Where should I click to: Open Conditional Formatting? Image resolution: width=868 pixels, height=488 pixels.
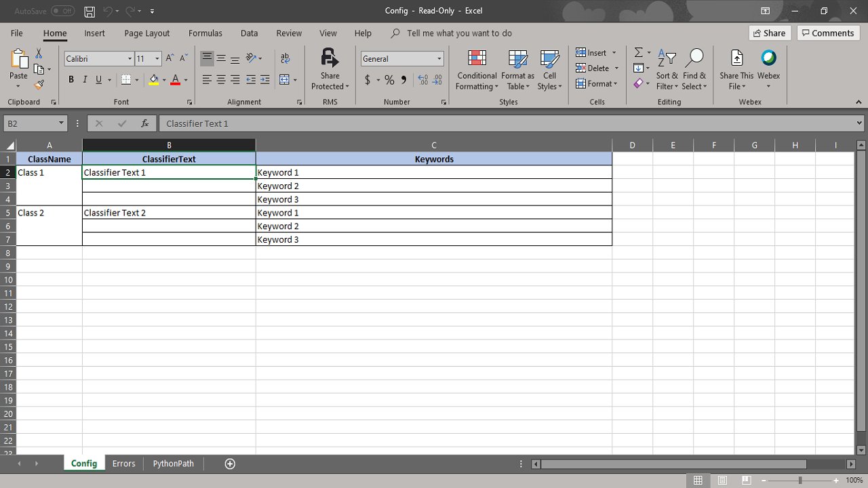click(x=477, y=69)
